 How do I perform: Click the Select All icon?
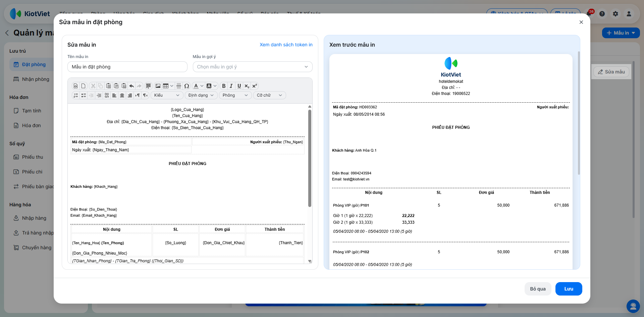[x=148, y=86]
